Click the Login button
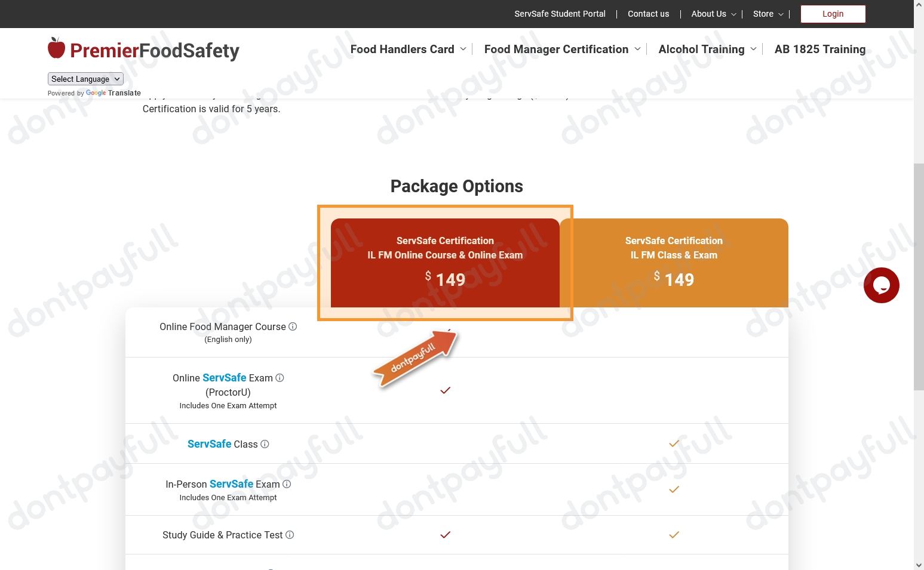The width and height of the screenshot is (924, 570). 833,14
